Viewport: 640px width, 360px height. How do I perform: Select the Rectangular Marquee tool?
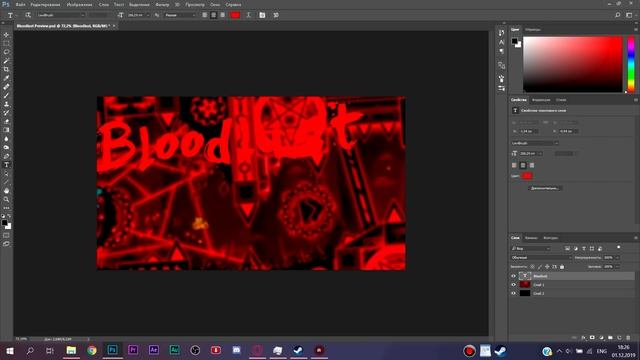pyautogui.click(x=6, y=43)
